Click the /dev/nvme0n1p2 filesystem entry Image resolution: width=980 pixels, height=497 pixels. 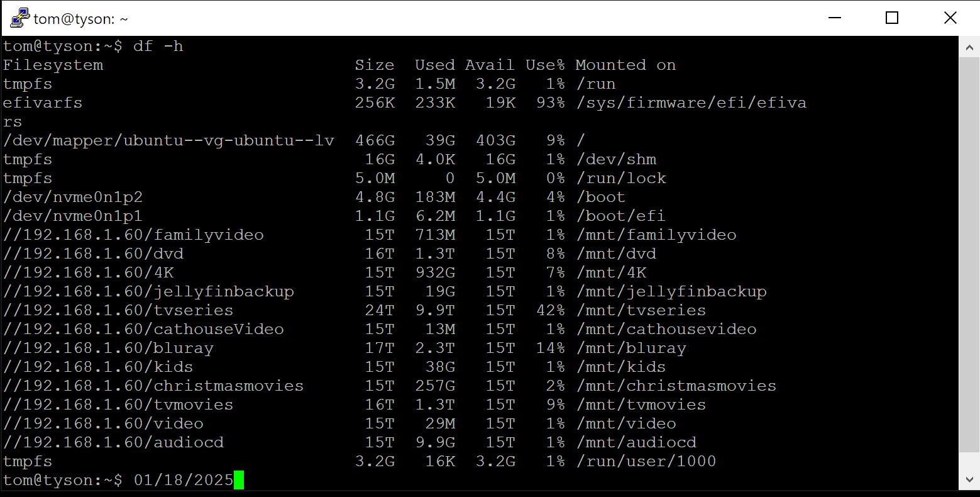(x=73, y=197)
